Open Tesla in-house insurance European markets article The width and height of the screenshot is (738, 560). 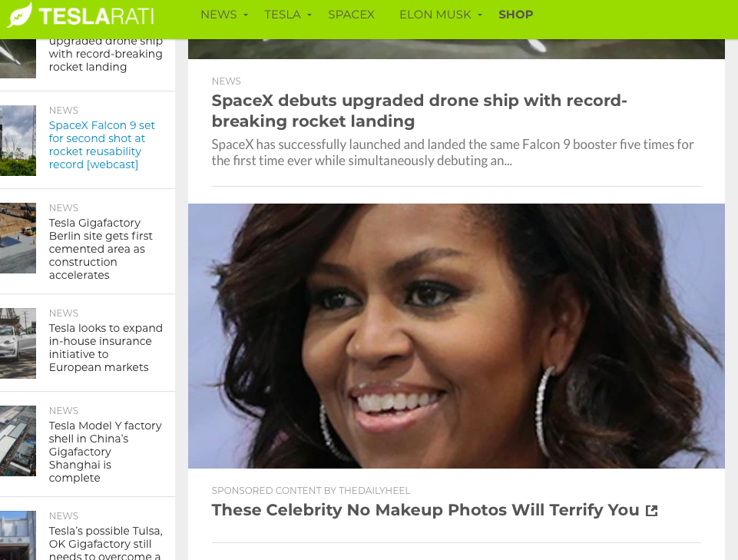point(105,347)
